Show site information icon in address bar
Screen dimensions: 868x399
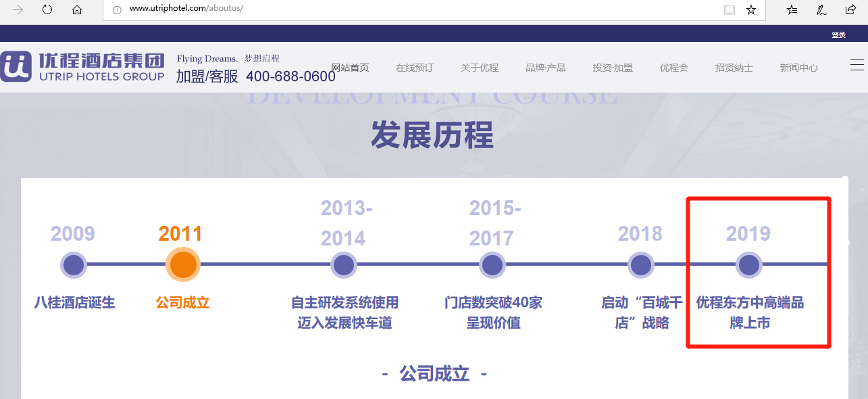click(117, 9)
